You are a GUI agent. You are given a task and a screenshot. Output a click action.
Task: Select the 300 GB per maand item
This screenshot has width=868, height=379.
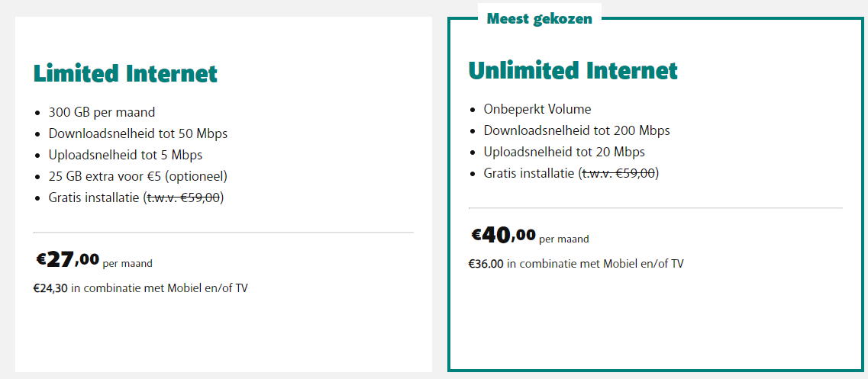click(102, 112)
